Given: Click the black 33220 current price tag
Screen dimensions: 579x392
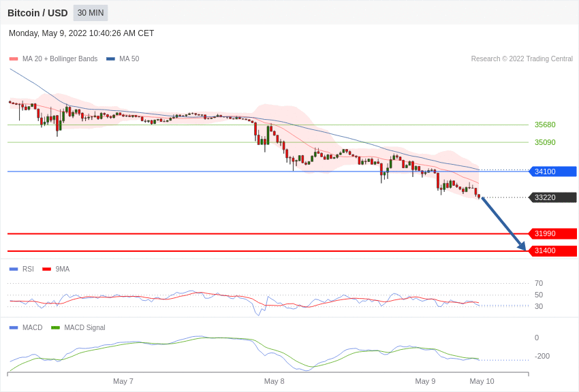Looking at the screenshot, I should (x=553, y=197).
